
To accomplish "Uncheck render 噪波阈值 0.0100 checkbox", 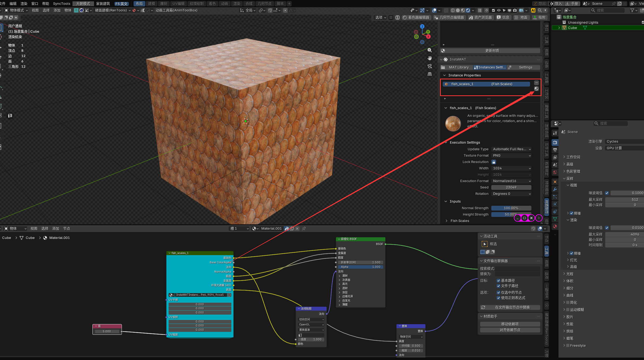I will click(x=607, y=228).
